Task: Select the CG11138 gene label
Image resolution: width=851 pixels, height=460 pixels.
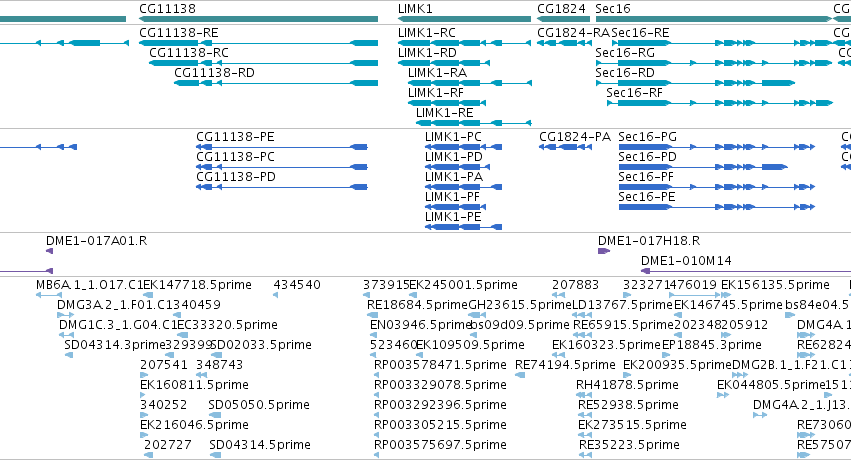Action: [167, 9]
